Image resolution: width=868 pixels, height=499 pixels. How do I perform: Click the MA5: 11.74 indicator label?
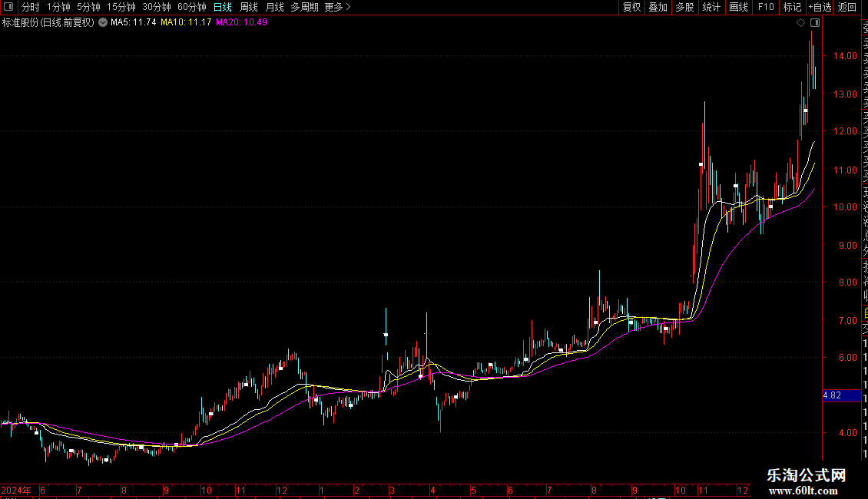pos(134,23)
